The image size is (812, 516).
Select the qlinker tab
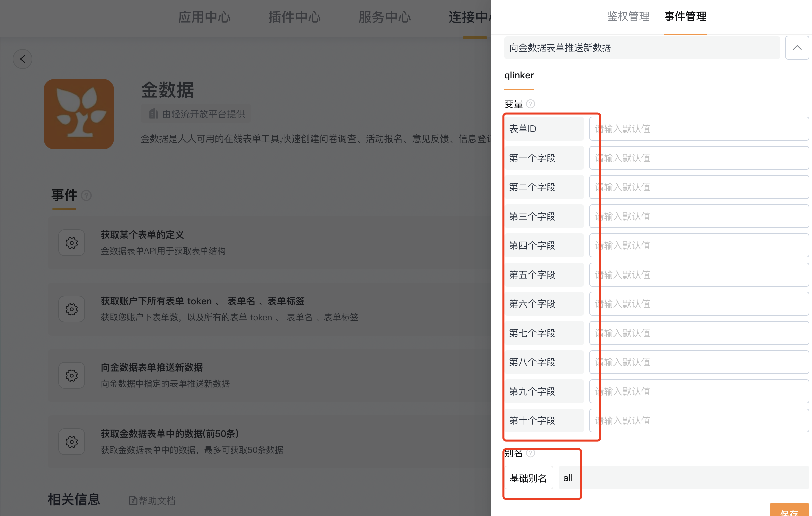[519, 75]
